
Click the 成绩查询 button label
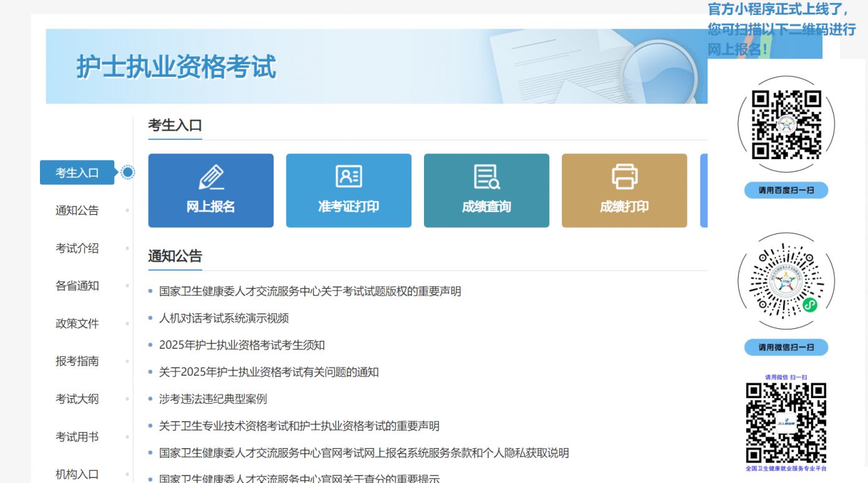(x=486, y=207)
